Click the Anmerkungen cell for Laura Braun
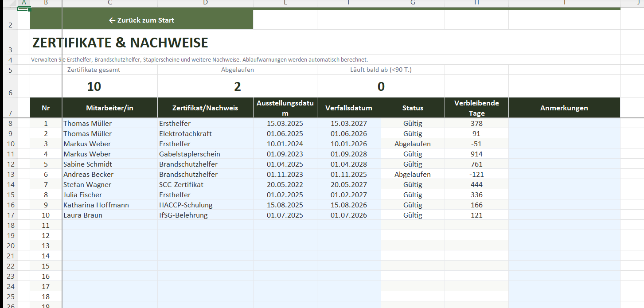644x308 pixels. point(564,215)
